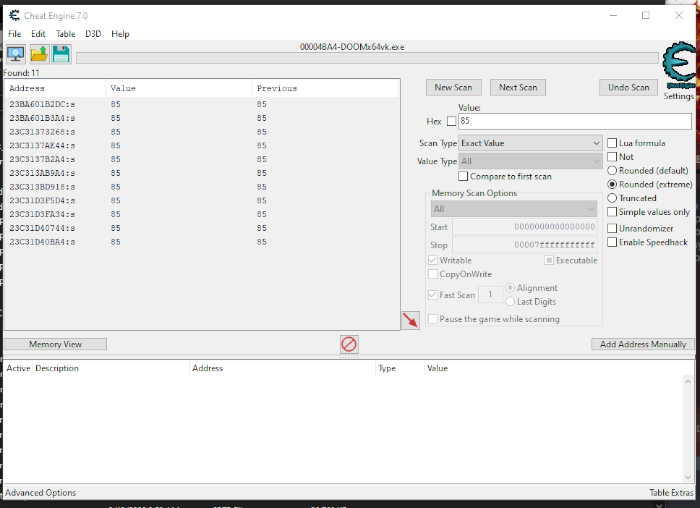Select Truncated radio button
Viewport: 700px width, 508px height.
coord(612,198)
